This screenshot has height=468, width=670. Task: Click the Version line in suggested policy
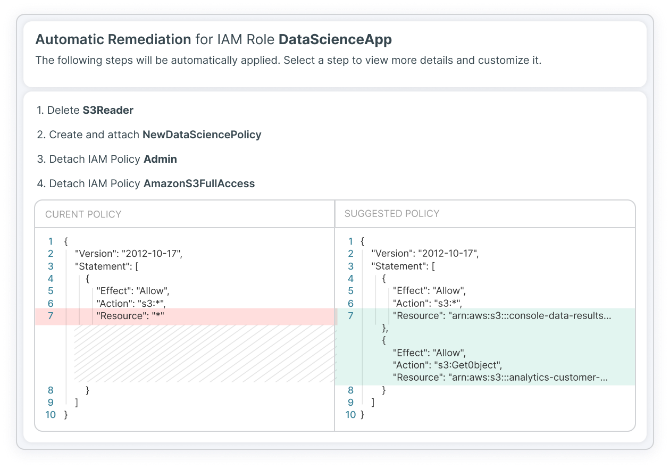426,254
